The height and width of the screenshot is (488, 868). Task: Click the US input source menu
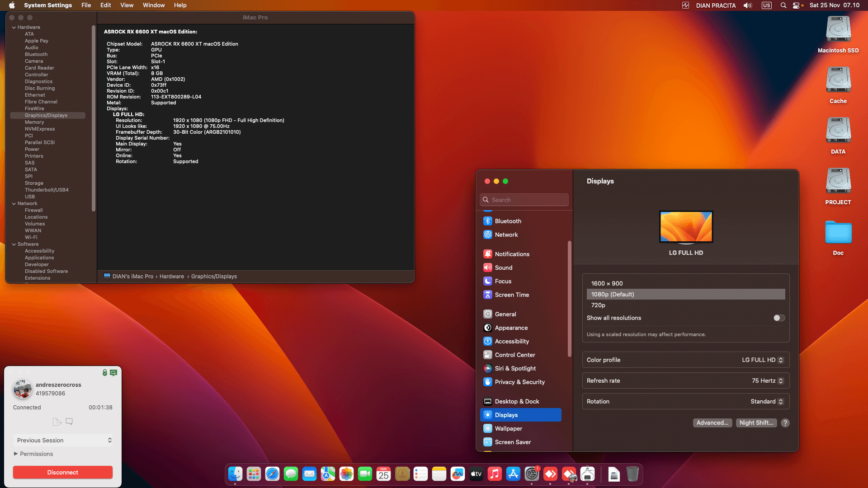767,5
